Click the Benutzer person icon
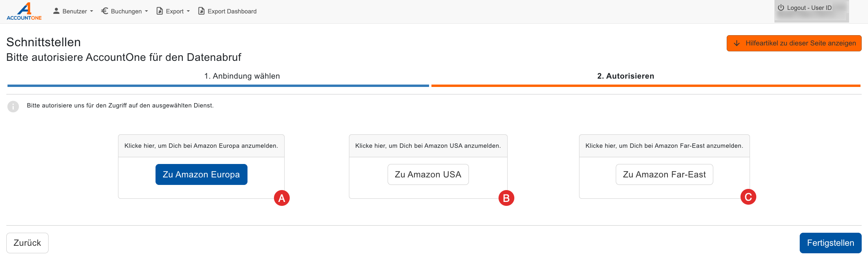 (56, 11)
